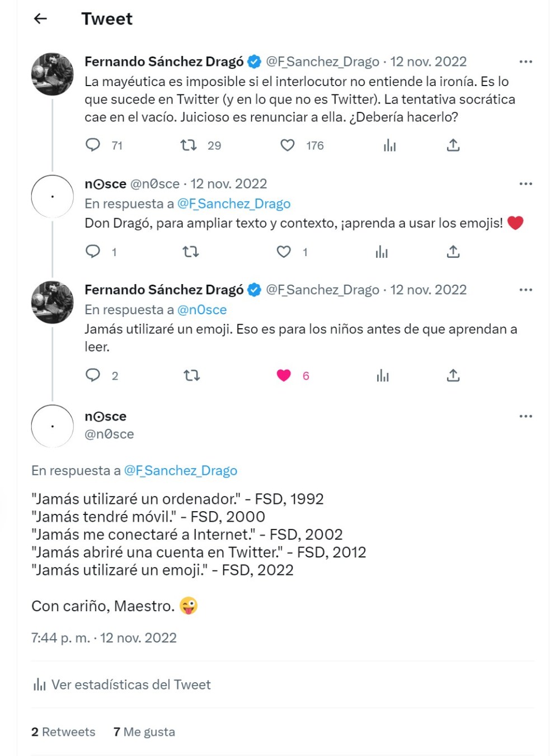Like n0sce's tweet about using emojis
Screen dimensions: 559x756
(284, 252)
